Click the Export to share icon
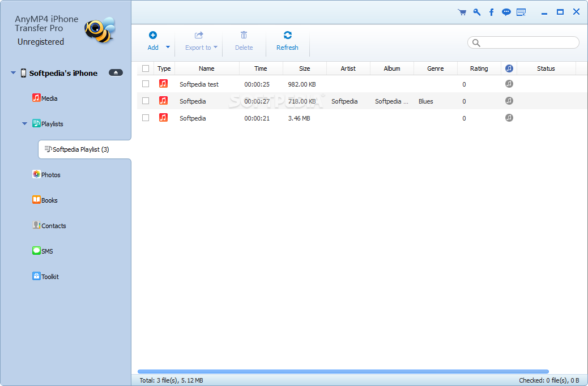This screenshot has width=588, height=386. [x=199, y=35]
